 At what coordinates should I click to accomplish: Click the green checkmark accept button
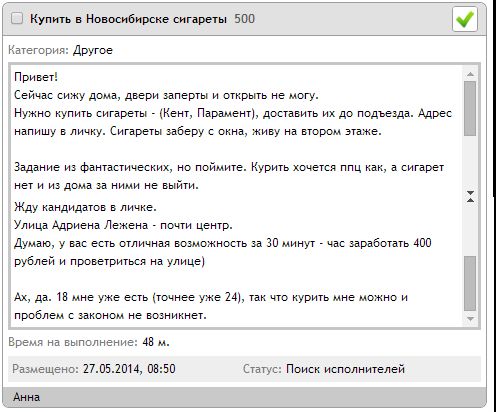point(465,19)
